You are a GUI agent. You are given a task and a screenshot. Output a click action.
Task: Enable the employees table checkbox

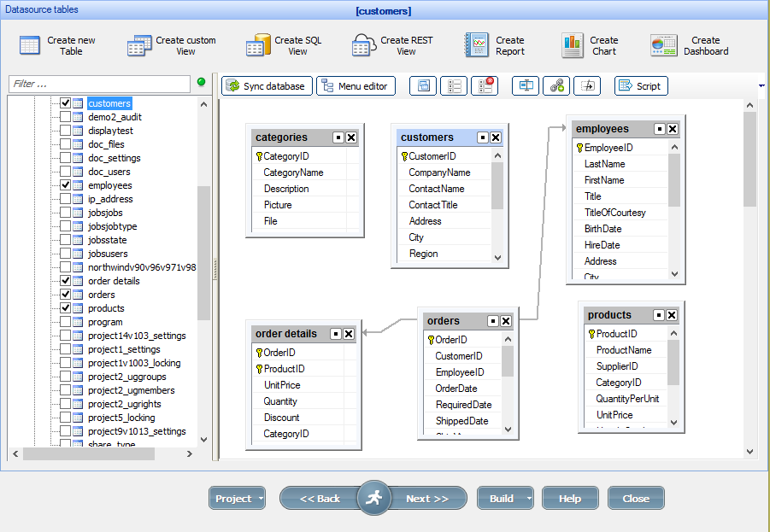pyautogui.click(x=66, y=185)
